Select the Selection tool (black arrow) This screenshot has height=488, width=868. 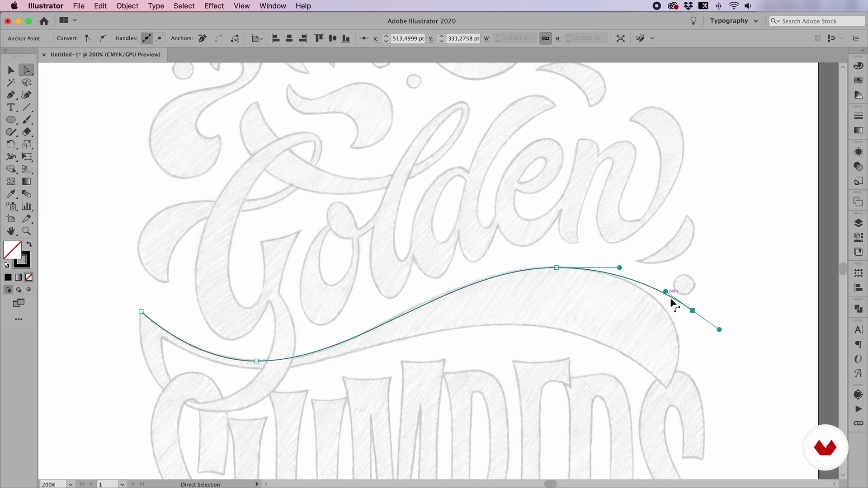click(11, 70)
